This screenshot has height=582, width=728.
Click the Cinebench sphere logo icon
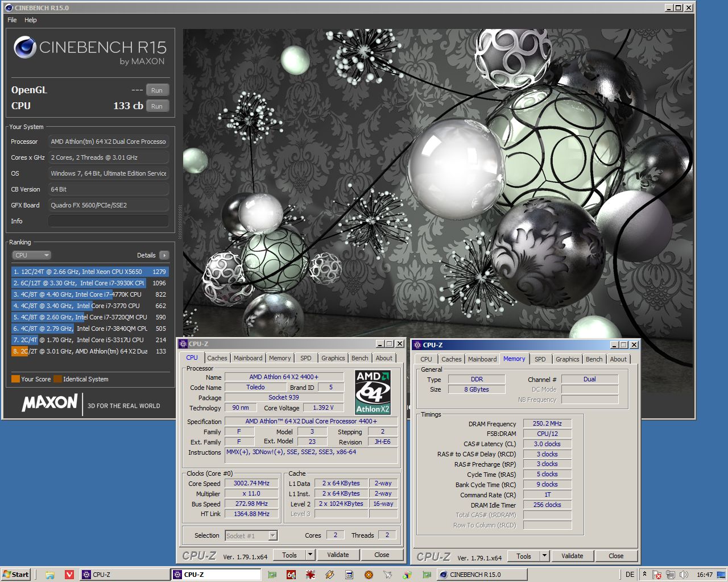pos(24,47)
